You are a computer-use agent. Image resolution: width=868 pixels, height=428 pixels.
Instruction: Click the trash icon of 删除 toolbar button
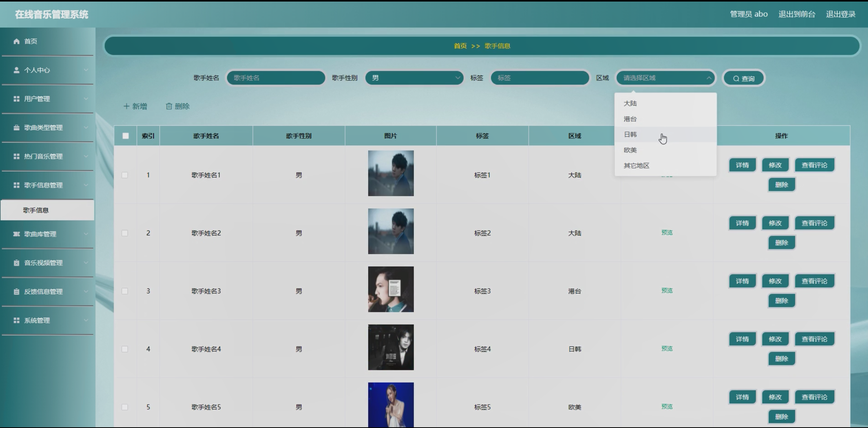(169, 106)
